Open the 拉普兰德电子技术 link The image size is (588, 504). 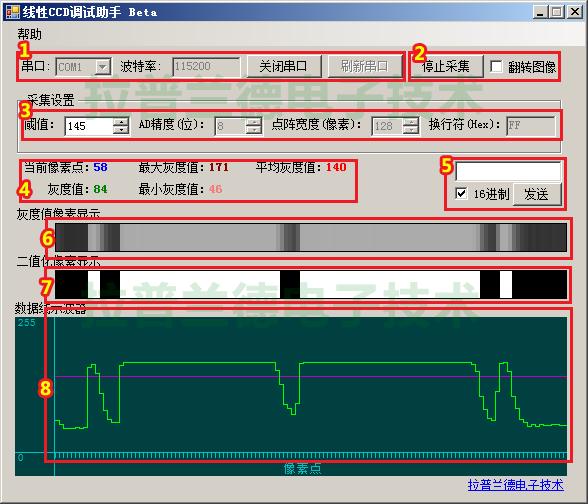(515, 485)
